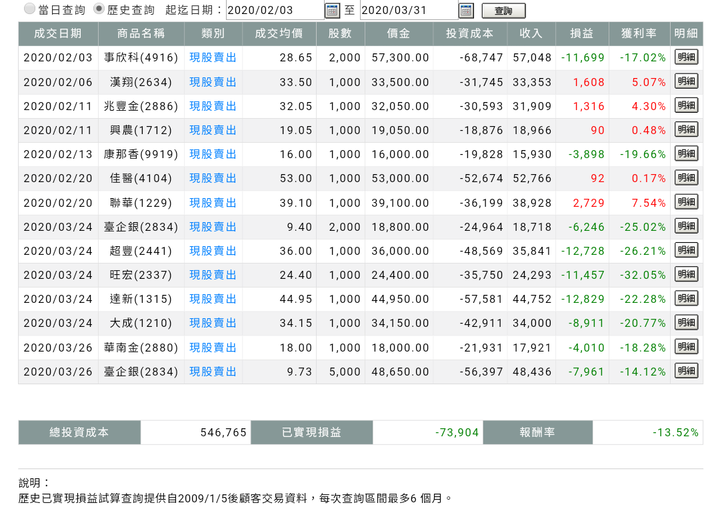720x505 pixels.
Task: Open 明細 for 臺企銀(2834) on 2020/03/26
Action: click(686, 370)
